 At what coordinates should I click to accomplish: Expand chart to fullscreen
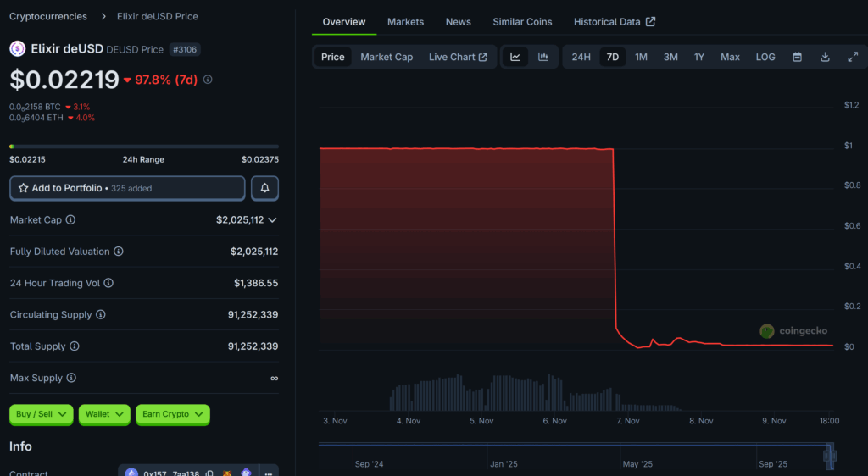click(x=853, y=57)
